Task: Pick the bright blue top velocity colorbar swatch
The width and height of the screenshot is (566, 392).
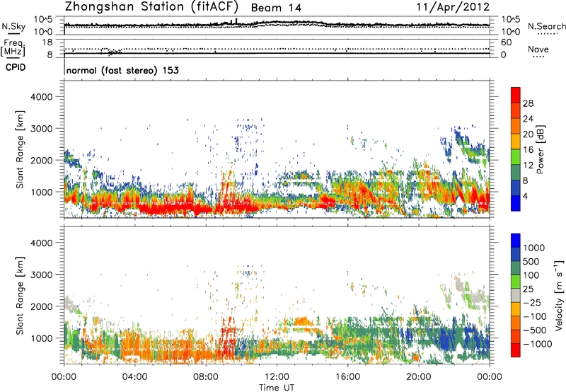Action: (516, 241)
